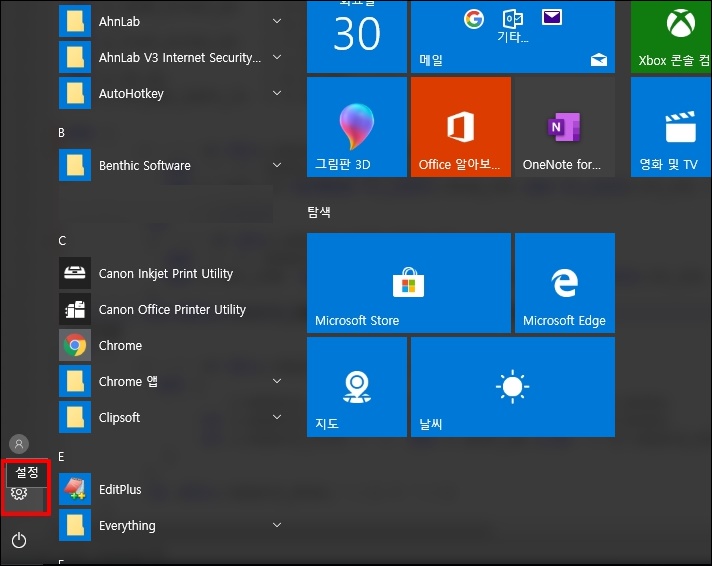Viewport: 712px width, 566px height.
Task: Click the letter C group header
Action: [62, 241]
